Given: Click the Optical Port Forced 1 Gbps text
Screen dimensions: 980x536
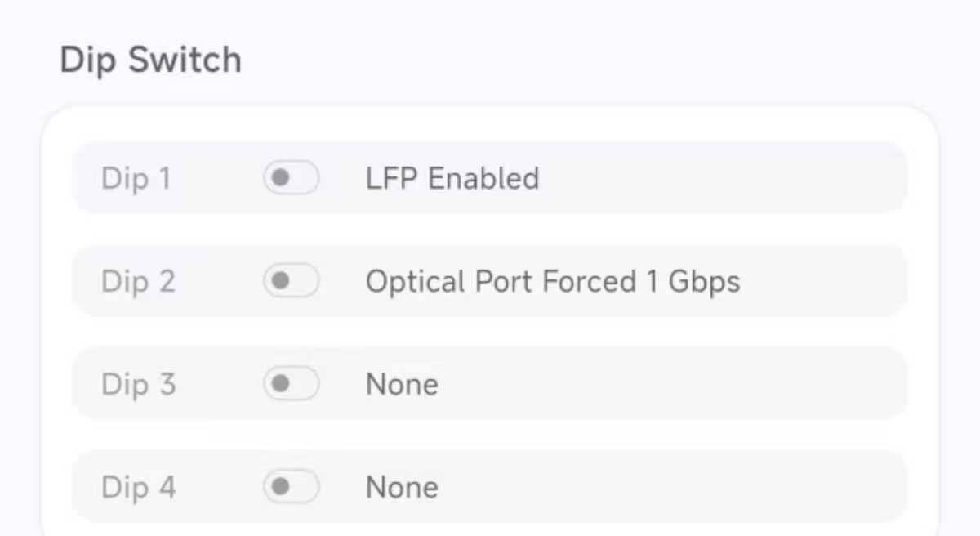Looking at the screenshot, I should pyautogui.click(x=552, y=281).
